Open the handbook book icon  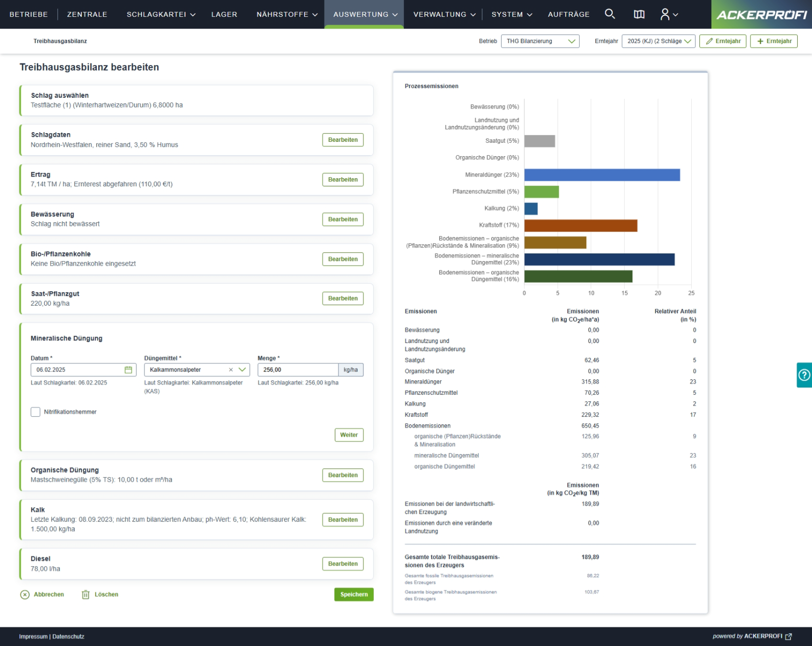click(x=639, y=14)
